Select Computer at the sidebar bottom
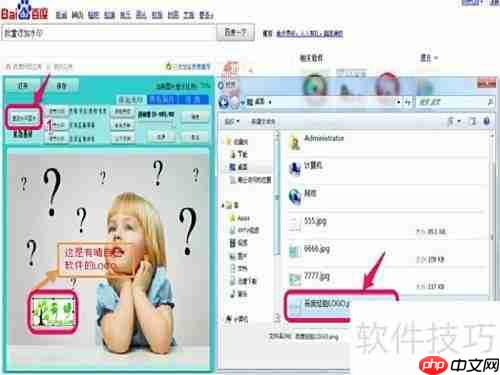The image size is (500, 375). [x=237, y=319]
